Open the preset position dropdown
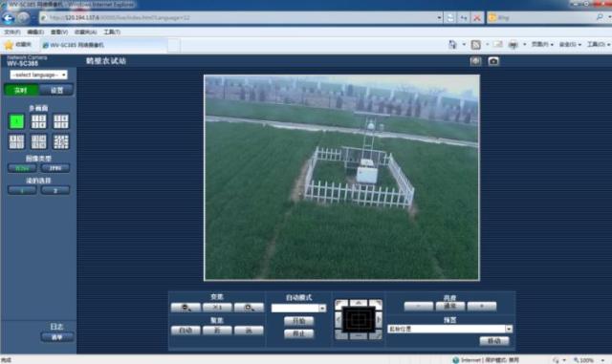 point(449,329)
